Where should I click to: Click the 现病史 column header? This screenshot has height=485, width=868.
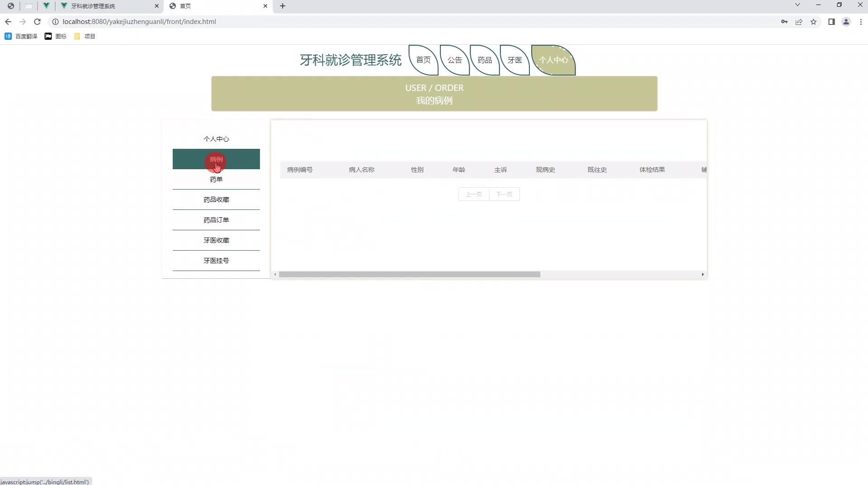(546, 170)
